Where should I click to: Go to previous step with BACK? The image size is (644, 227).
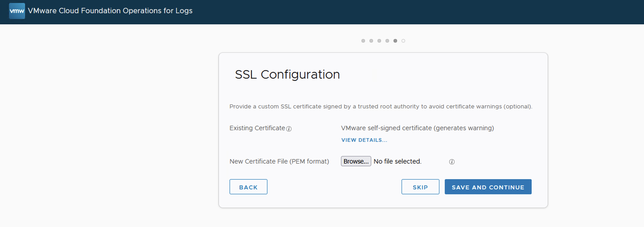(x=248, y=187)
